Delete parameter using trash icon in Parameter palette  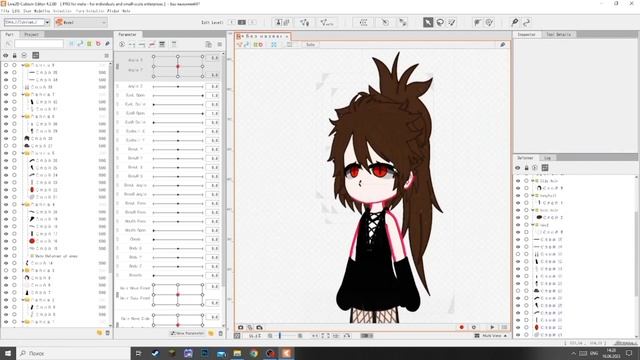pos(220,333)
